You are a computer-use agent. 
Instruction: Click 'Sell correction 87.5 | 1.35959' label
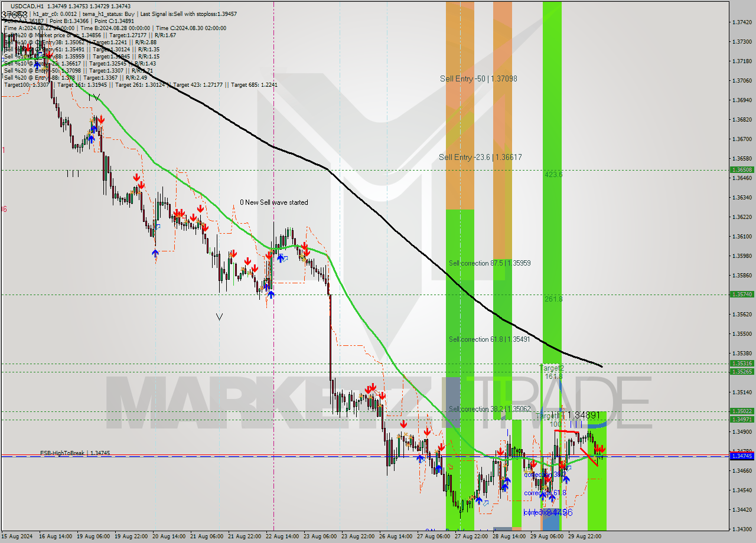[490, 263]
